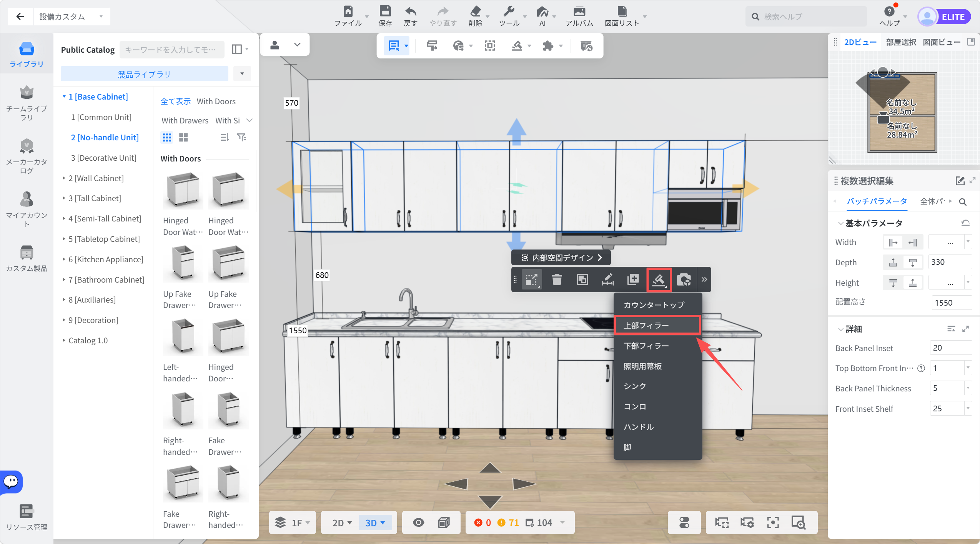Open the ヘルプ question mark icon
This screenshot has height=544, width=980.
tap(889, 12)
